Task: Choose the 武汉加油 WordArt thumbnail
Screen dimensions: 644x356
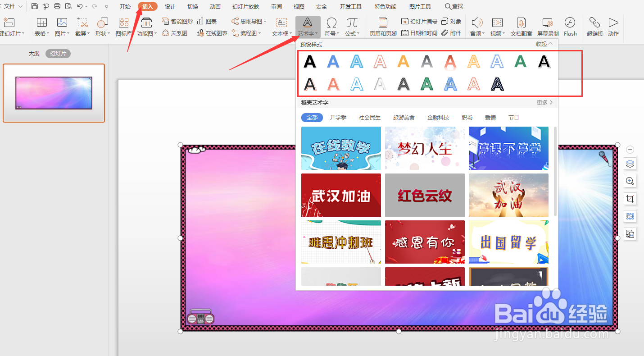Action: tap(340, 195)
